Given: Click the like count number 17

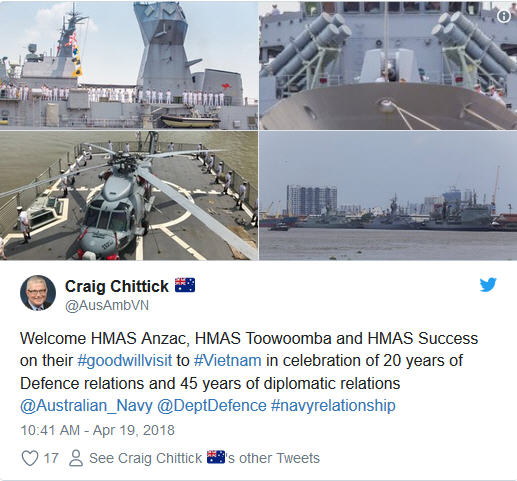Looking at the screenshot, I should tap(51, 458).
